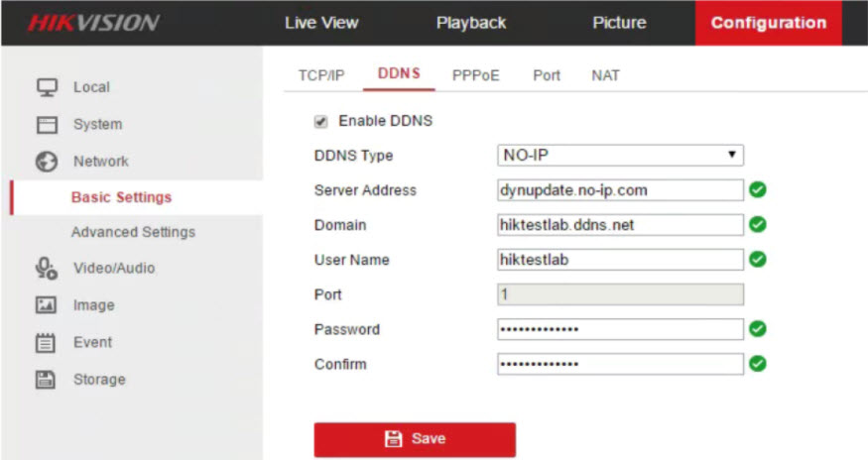Viewport: 868px width, 460px height.
Task: Click the Video/Audio microphone icon
Action: pos(46,269)
